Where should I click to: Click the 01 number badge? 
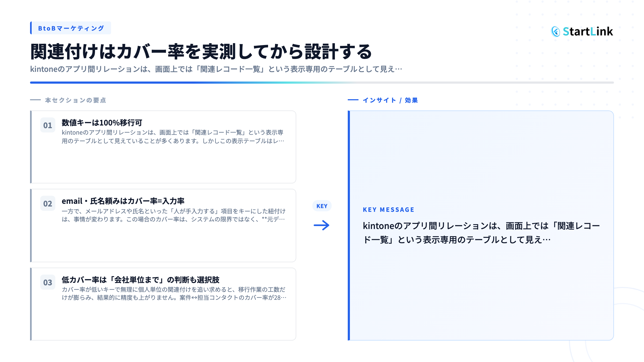pyautogui.click(x=48, y=125)
